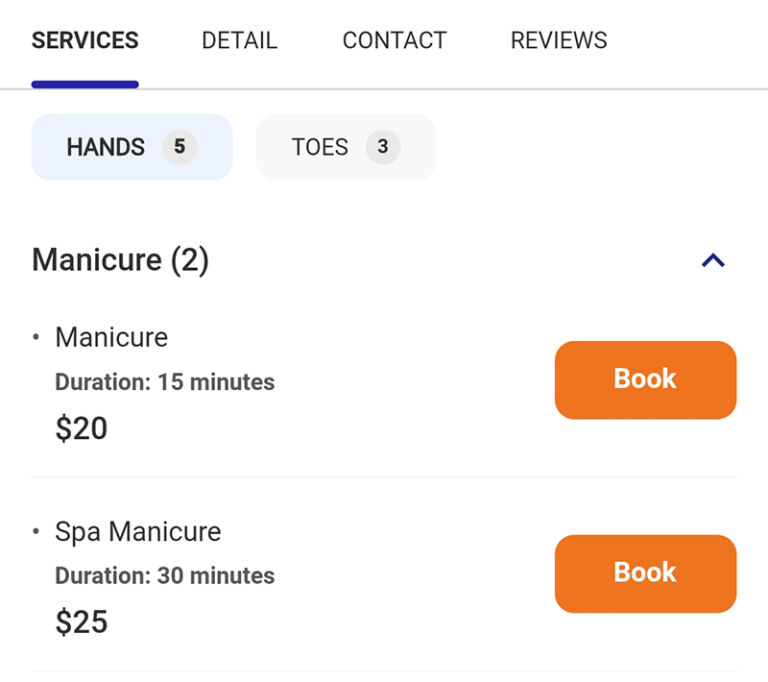Book the Spa Manicure service
This screenshot has width=768, height=682.
click(645, 573)
